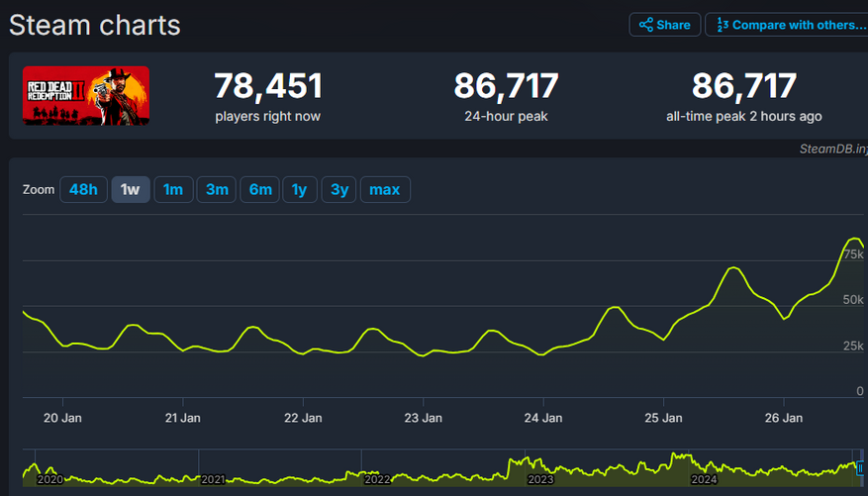Click the 22 Jan axis label

303,418
